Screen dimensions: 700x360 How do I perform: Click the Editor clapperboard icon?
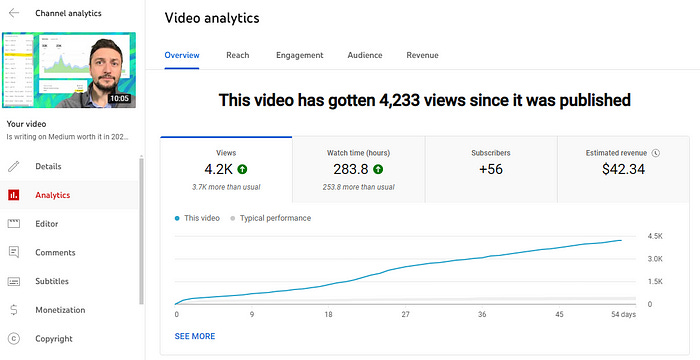point(14,224)
